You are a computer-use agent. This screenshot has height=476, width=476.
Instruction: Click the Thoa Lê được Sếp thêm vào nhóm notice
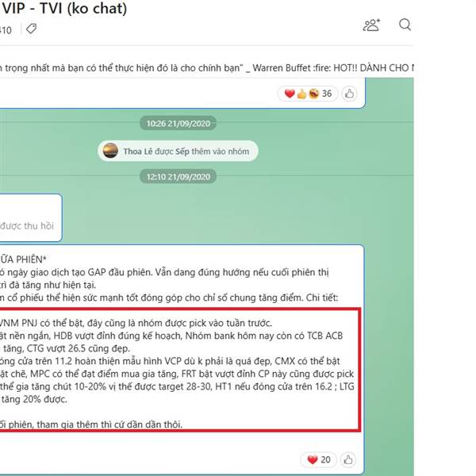(178, 151)
